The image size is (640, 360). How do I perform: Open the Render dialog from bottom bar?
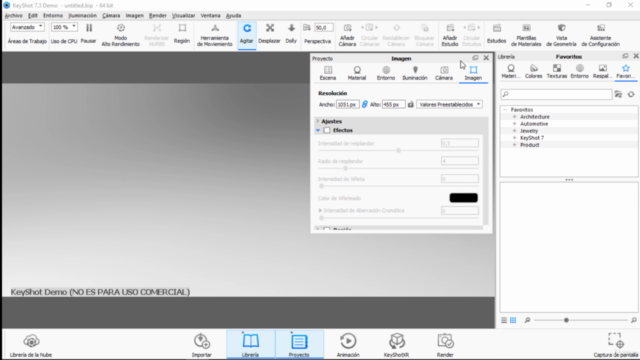click(x=445, y=345)
